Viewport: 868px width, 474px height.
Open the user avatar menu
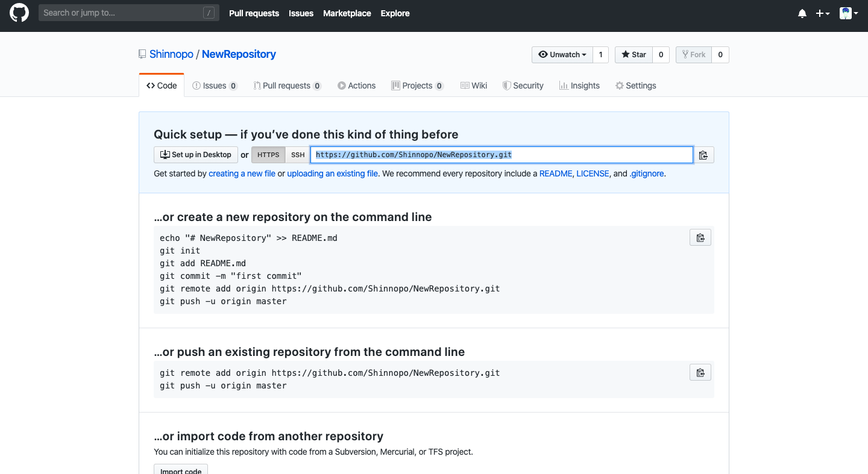pos(848,13)
